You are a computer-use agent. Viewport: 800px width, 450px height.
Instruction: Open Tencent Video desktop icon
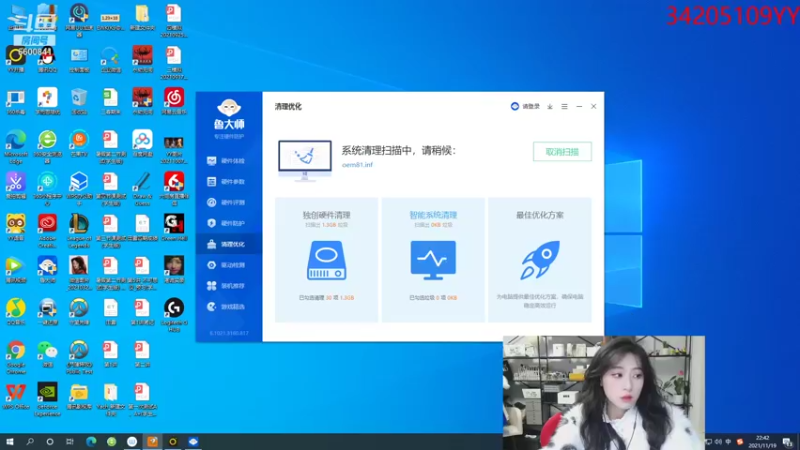tap(15, 269)
